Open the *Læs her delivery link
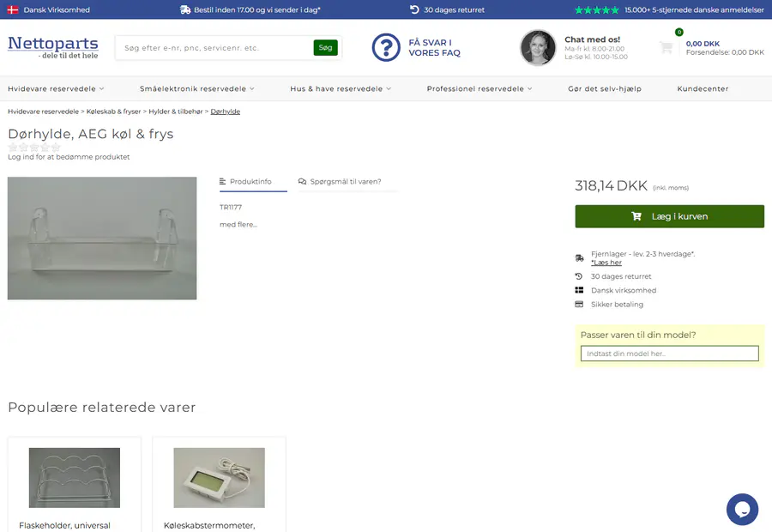This screenshot has width=772, height=532. pyautogui.click(x=606, y=263)
